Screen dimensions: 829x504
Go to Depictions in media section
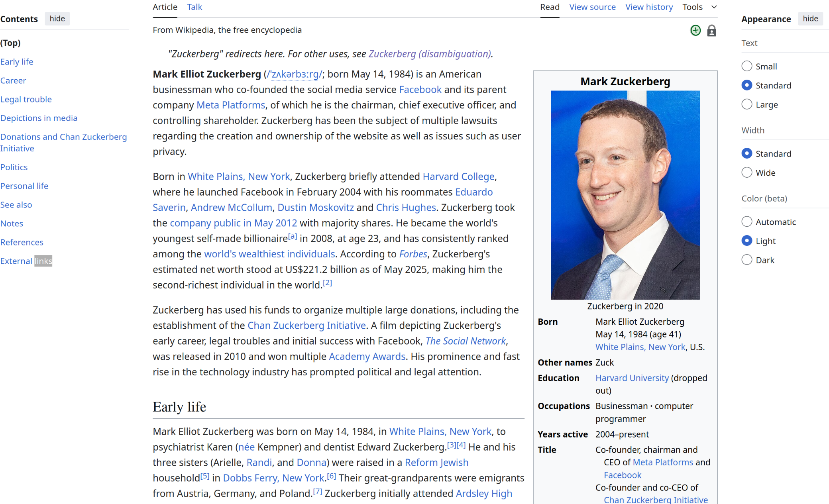[39, 118]
